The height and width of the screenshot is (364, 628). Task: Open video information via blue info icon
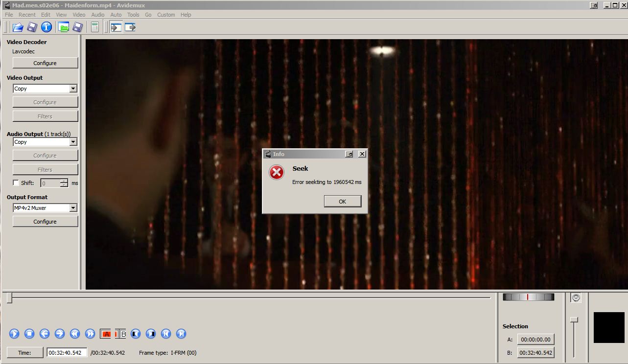[x=47, y=27]
